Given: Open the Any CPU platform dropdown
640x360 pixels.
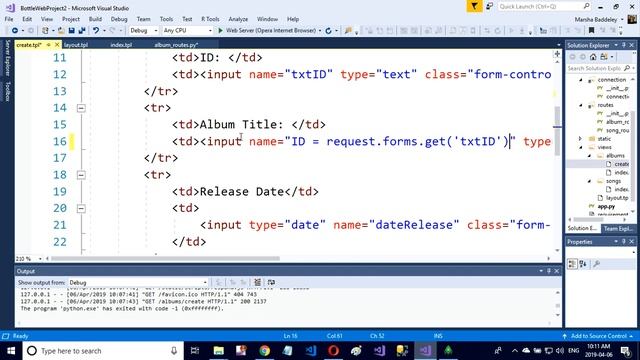Looking at the screenshot, I should click(187, 31).
